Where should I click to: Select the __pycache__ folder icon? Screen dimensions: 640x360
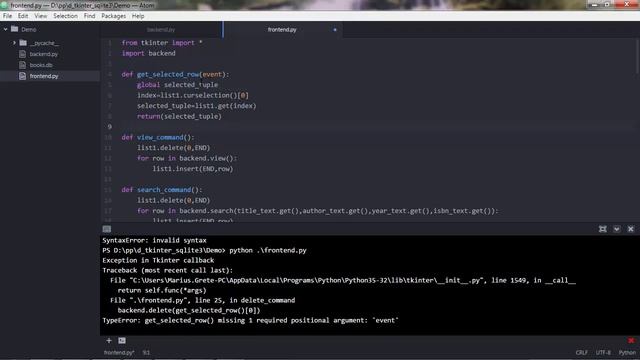(23, 43)
